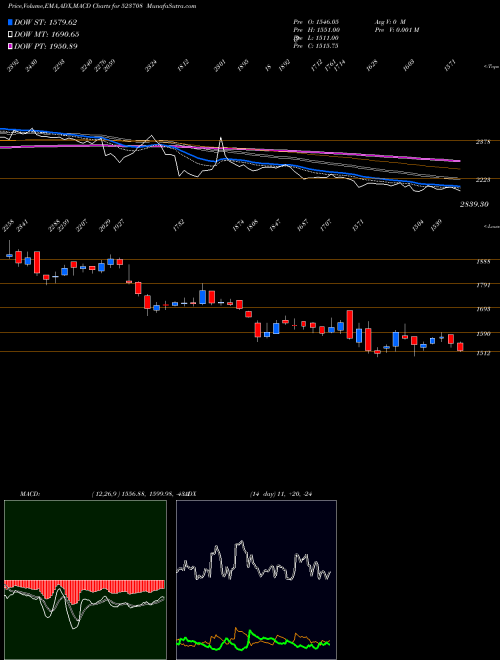Click the 'Pre V: 0.001 M' value
This screenshot has height=660, width=500.
396,30
